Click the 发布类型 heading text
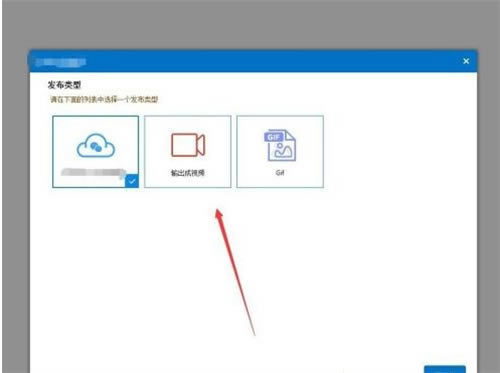Screen dimensions: 500x373 tap(64, 85)
